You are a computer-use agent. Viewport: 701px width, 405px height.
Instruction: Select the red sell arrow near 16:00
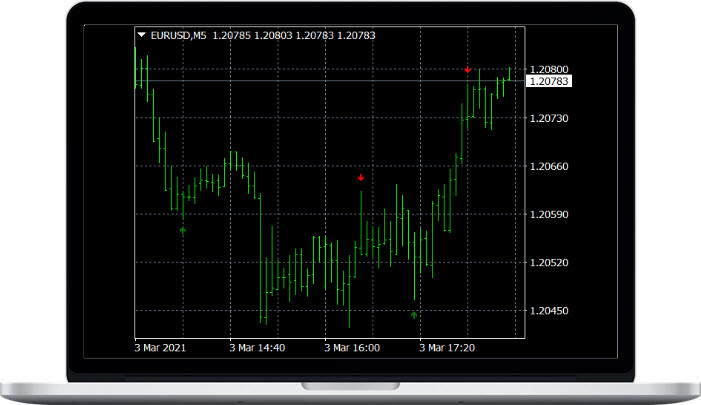coord(360,178)
